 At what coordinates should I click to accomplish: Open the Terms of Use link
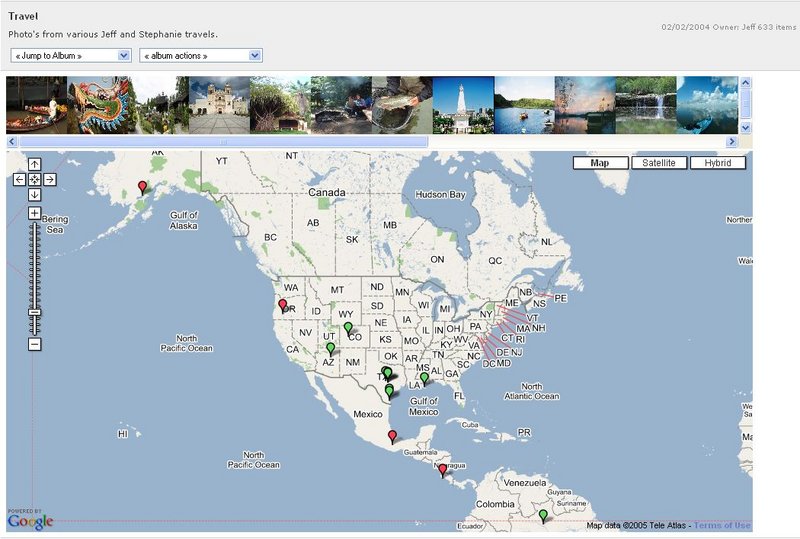click(x=722, y=525)
